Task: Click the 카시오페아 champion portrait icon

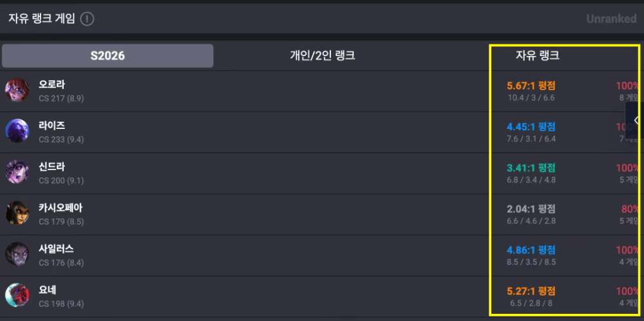Action: point(17,213)
